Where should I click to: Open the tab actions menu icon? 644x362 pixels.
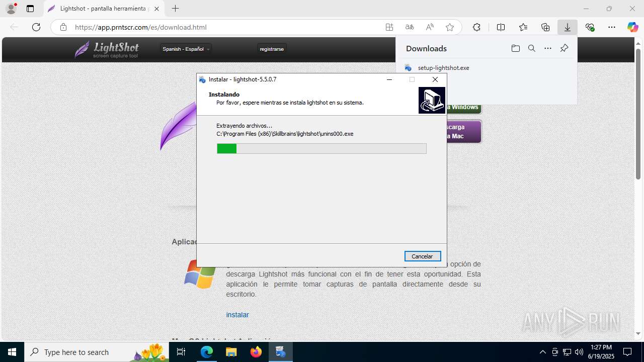(30, 9)
